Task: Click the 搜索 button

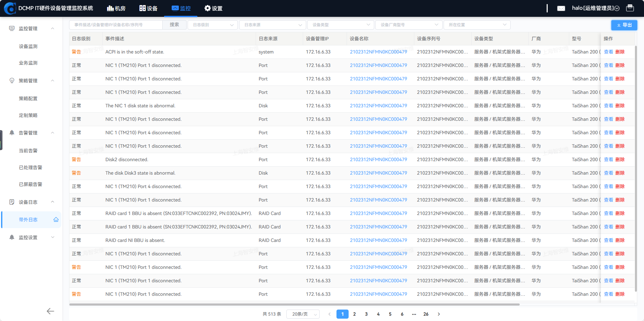Action: 174,25
